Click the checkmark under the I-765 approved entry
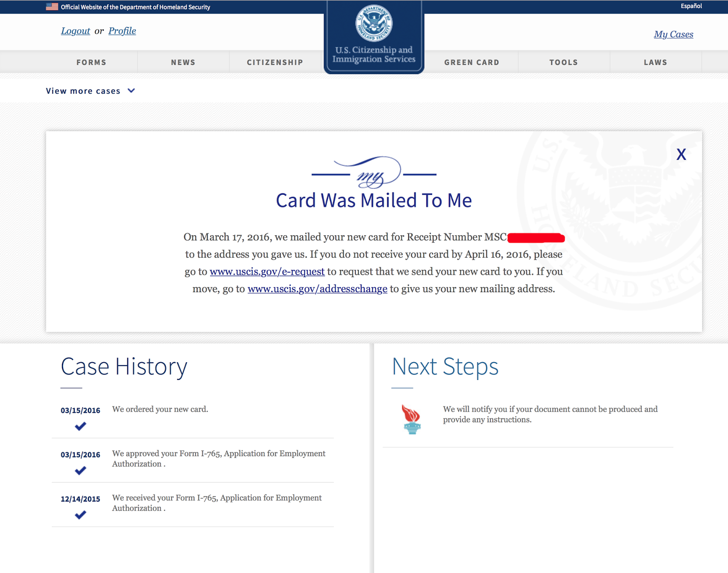The image size is (728, 573). [x=81, y=471]
